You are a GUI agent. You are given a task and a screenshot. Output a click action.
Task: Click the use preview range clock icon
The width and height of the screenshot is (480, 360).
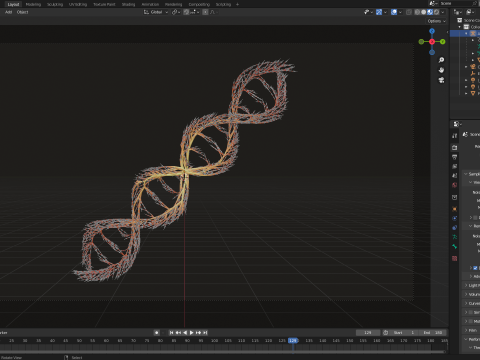tap(386, 333)
